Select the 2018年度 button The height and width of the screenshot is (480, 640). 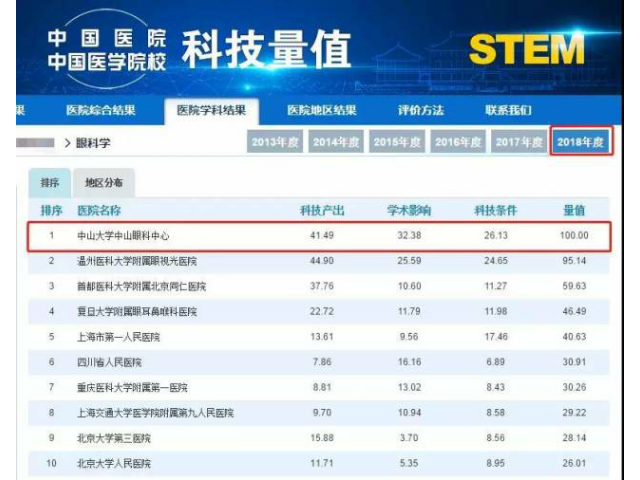[580, 142]
